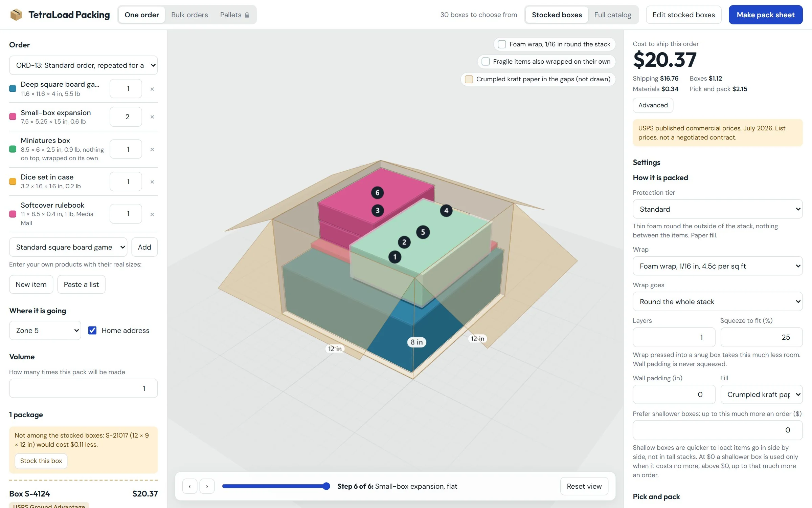Click Softcover rulebook quantity field
The image size is (812, 508).
126,214
